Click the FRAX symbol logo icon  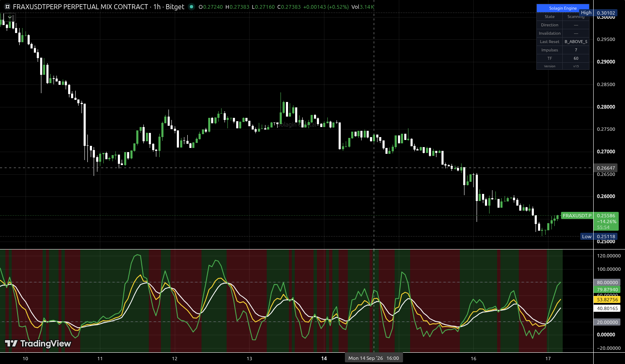point(7,7)
